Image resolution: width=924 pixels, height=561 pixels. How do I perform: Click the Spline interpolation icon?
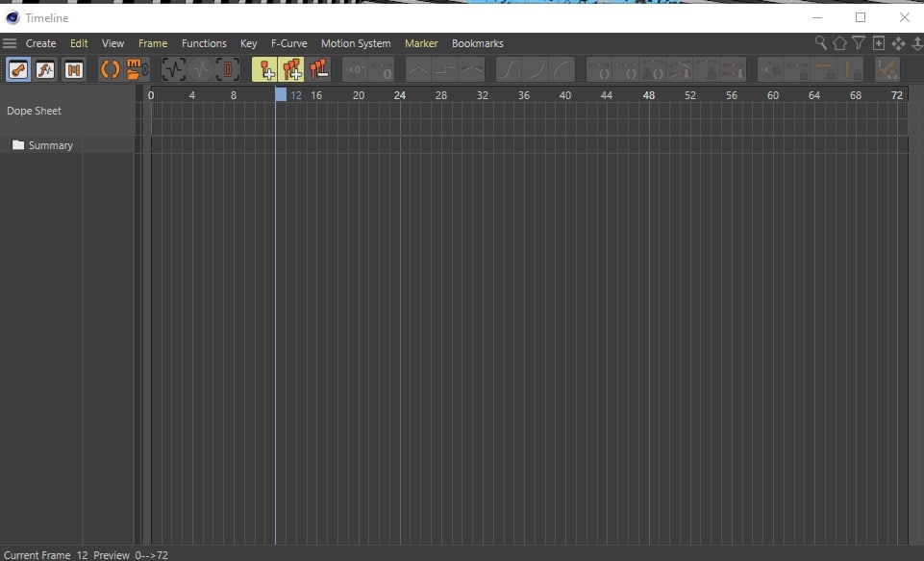[x=472, y=69]
